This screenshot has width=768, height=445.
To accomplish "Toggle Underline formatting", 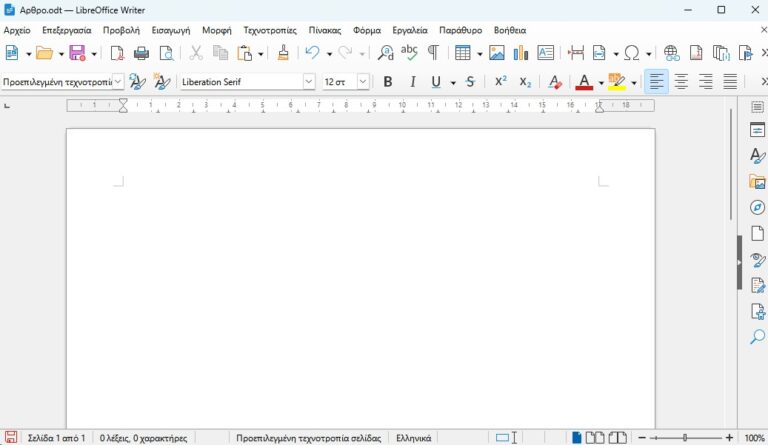I will pyautogui.click(x=436, y=82).
